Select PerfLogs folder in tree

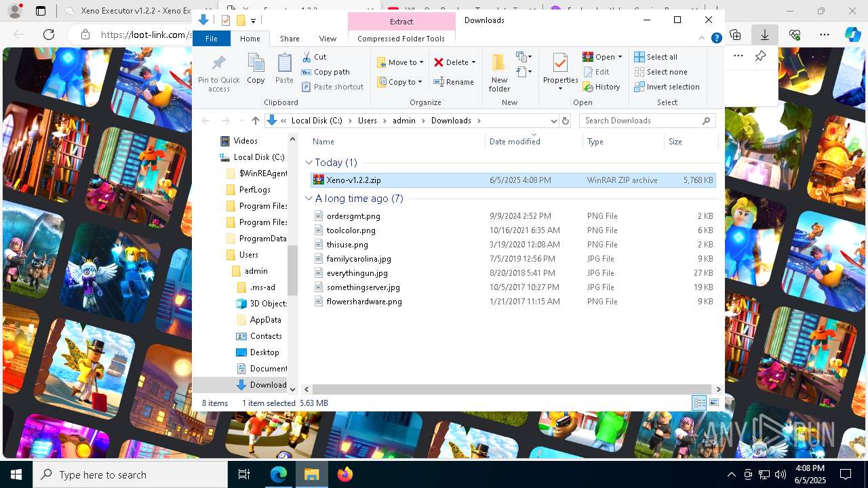248,190
